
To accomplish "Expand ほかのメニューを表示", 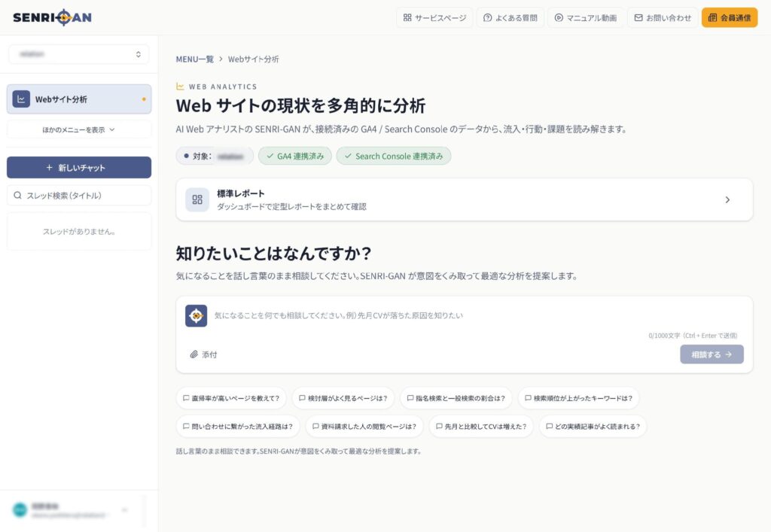I will point(79,129).
